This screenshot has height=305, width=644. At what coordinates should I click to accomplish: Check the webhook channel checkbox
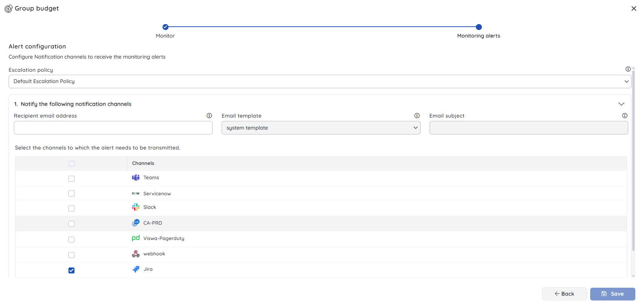(71, 255)
